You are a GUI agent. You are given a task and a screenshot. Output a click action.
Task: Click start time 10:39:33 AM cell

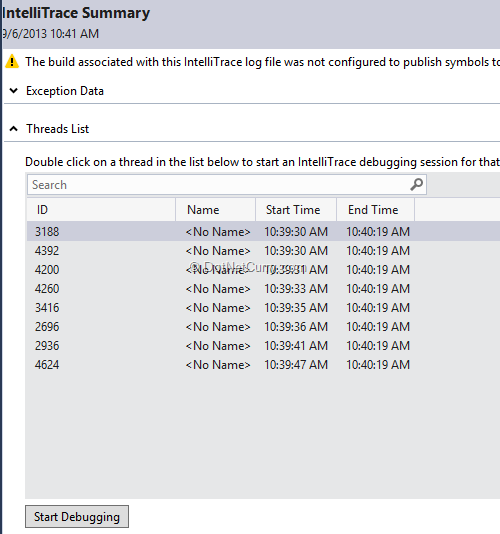tap(296, 289)
